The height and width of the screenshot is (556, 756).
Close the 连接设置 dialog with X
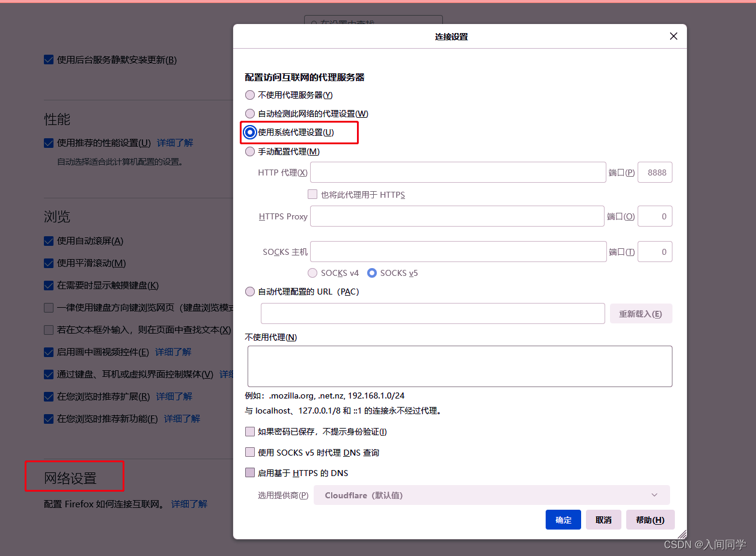674,36
